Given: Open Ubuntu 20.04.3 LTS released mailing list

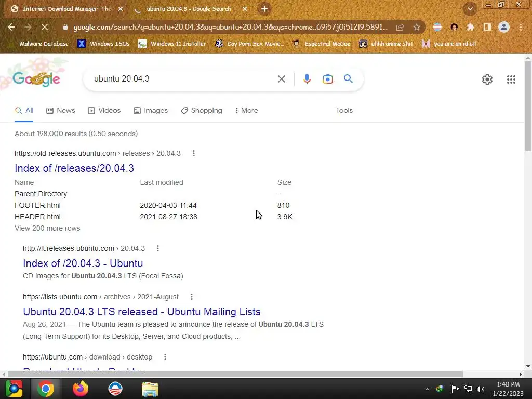Looking at the screenshot, I should tap(141, 312).
